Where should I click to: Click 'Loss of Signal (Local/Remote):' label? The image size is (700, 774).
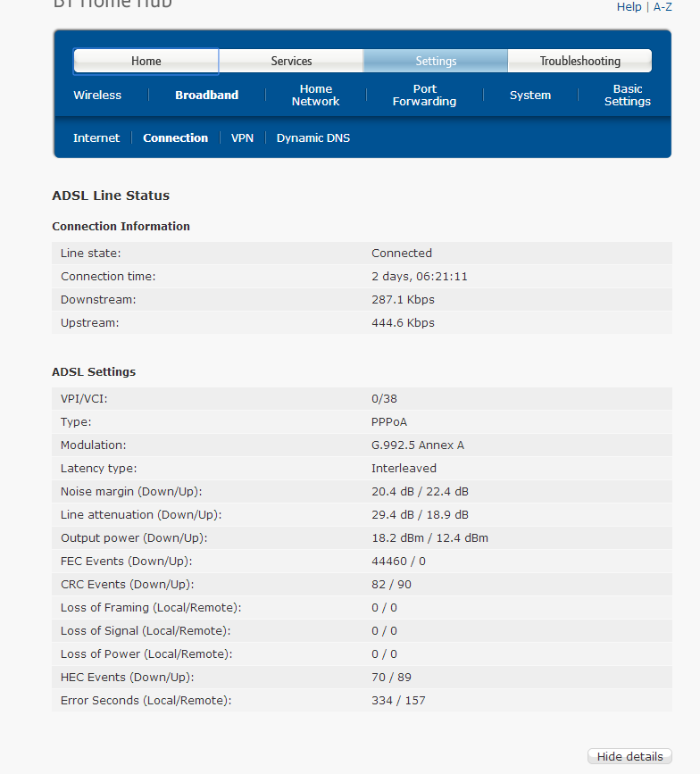coord(146,631)
